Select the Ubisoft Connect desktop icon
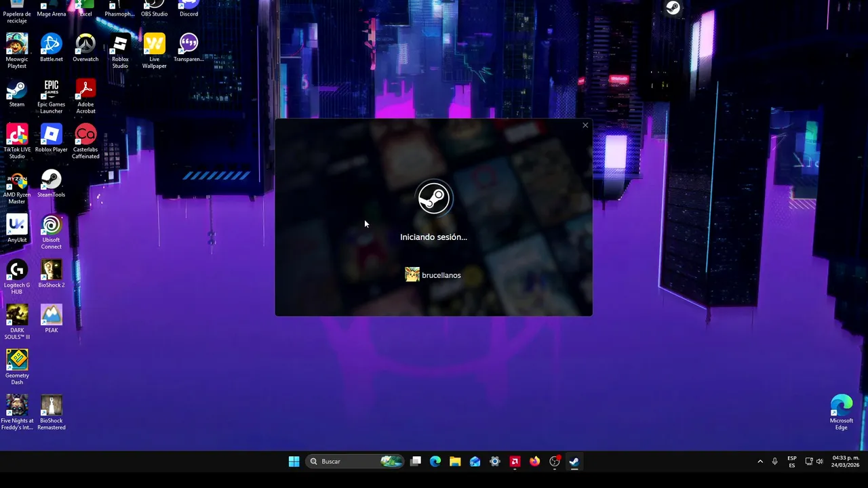Viewport: 868px width, 488px height. click(52, 232)
